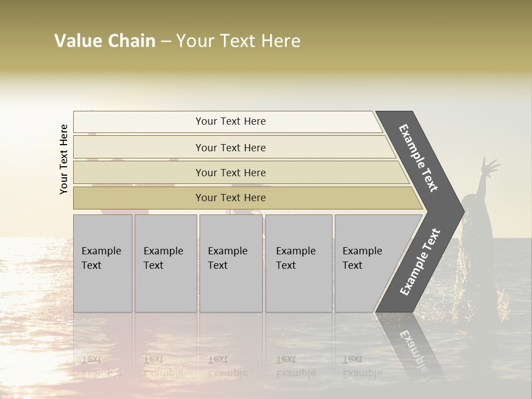Click the fourth gray Example Text box
532x399 pixels.
[x=299, y=263]
